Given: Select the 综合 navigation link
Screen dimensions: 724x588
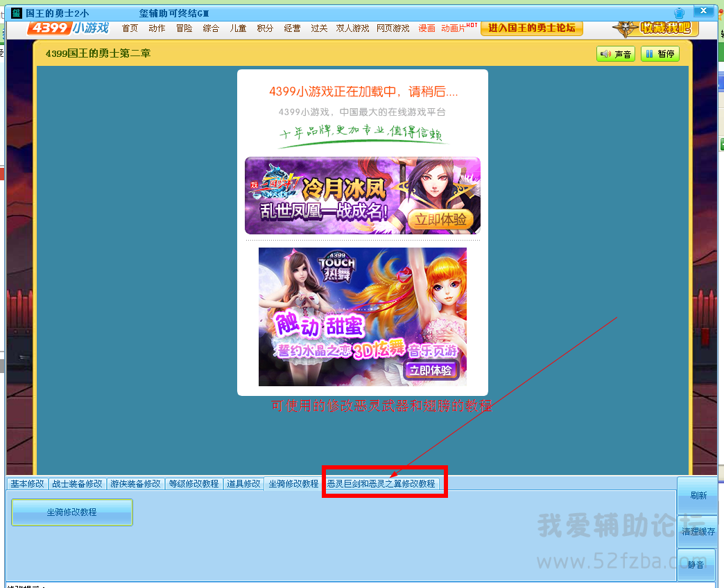Looking at the screenshot, I should [211, 28].
